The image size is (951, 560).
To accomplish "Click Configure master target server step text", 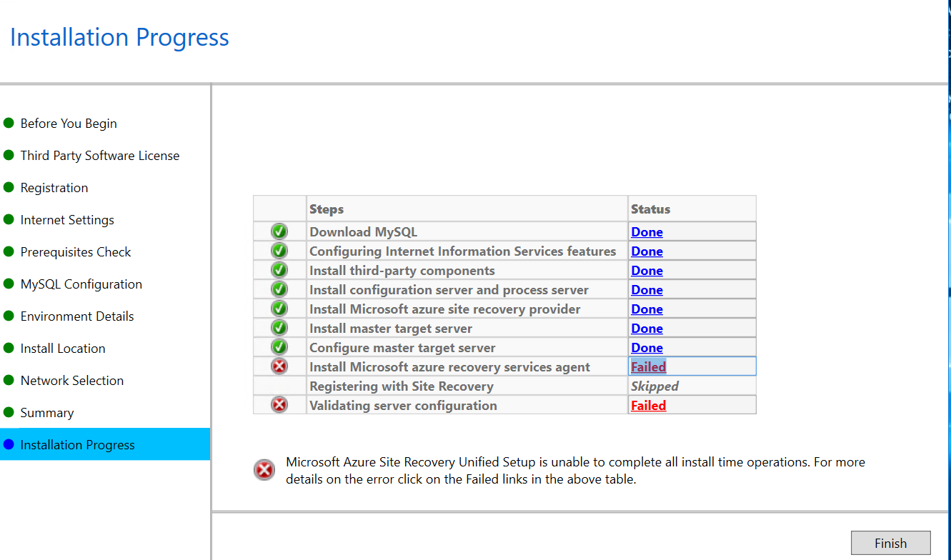I will [x=402, y=348].
